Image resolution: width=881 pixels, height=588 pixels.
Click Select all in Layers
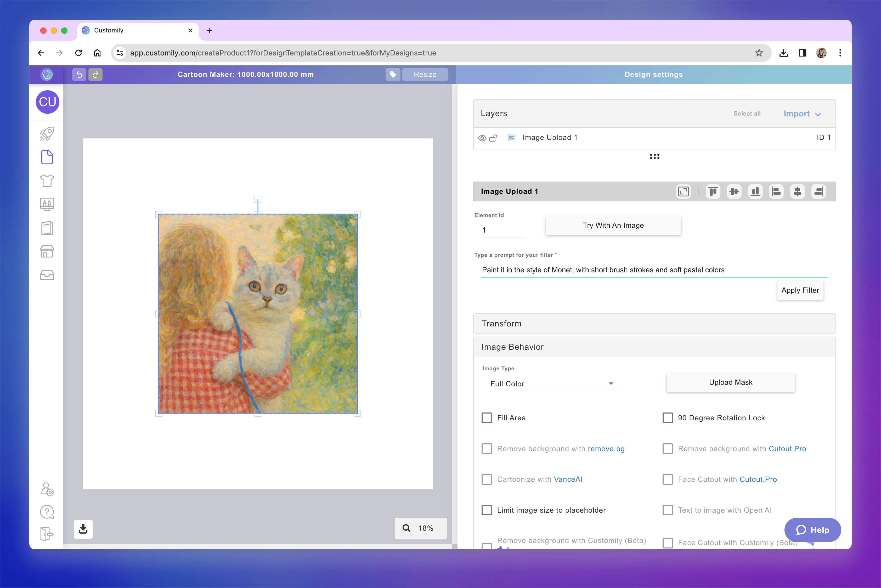(747, 114)
